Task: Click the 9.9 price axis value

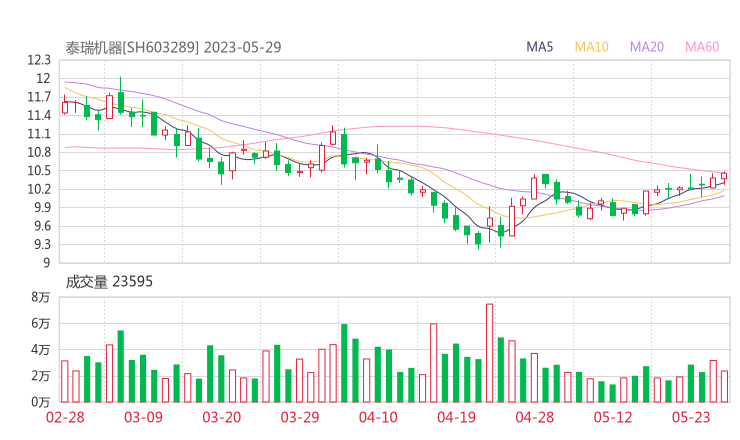Action: click(x=42, y=208)
